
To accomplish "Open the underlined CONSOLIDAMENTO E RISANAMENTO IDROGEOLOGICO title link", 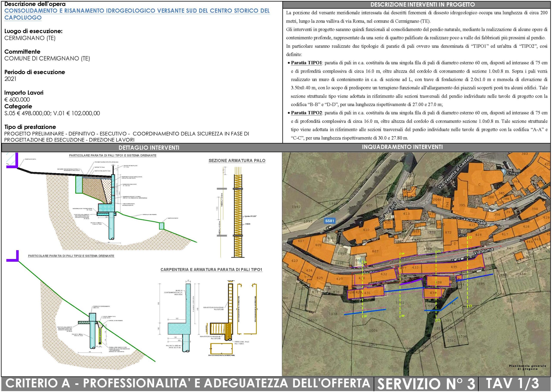I will tap(137, 14).
